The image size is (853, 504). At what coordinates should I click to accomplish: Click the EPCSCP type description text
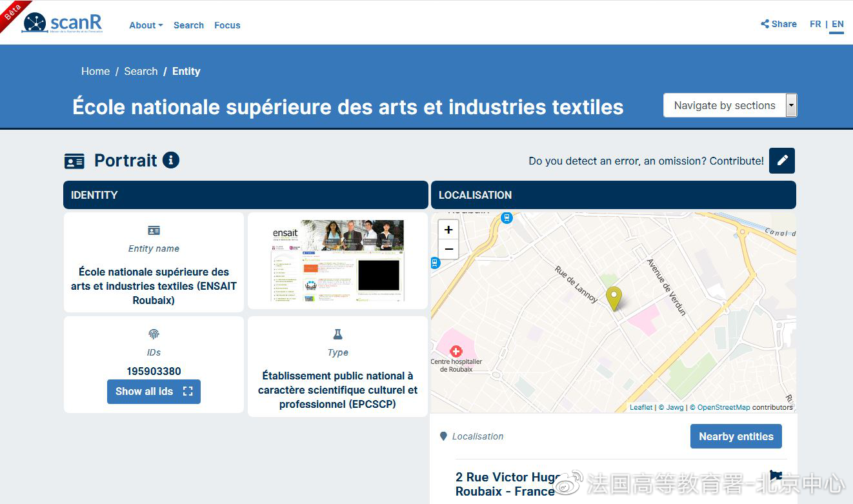[337, 390]
